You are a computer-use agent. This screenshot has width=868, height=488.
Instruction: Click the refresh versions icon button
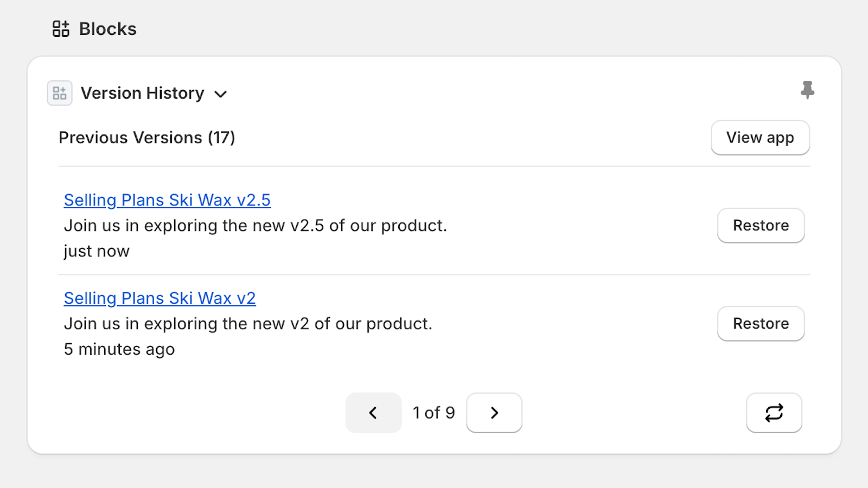pos(774,413)
